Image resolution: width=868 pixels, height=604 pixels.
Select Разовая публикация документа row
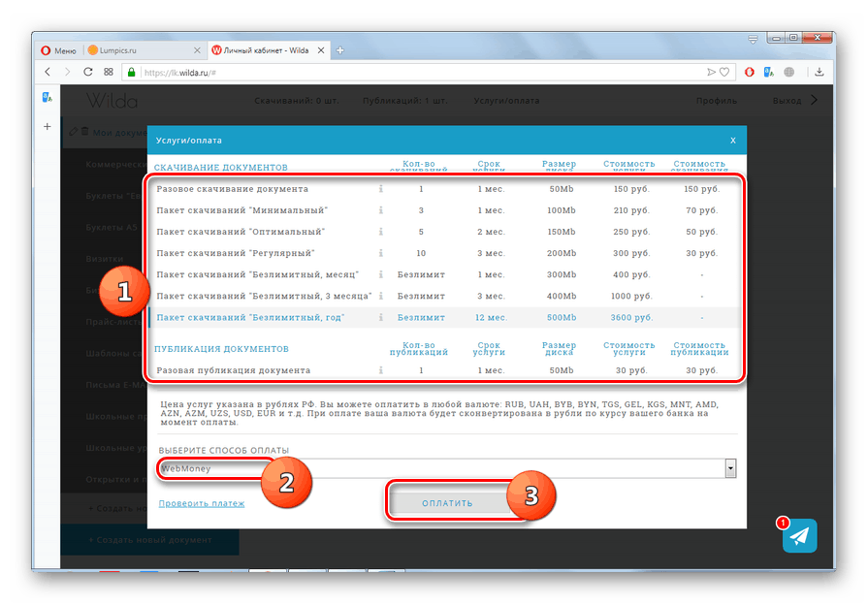click(445, 370)
